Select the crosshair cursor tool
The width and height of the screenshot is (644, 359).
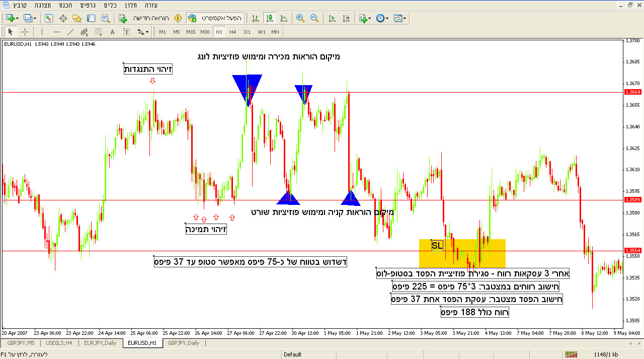click(25, 32)
